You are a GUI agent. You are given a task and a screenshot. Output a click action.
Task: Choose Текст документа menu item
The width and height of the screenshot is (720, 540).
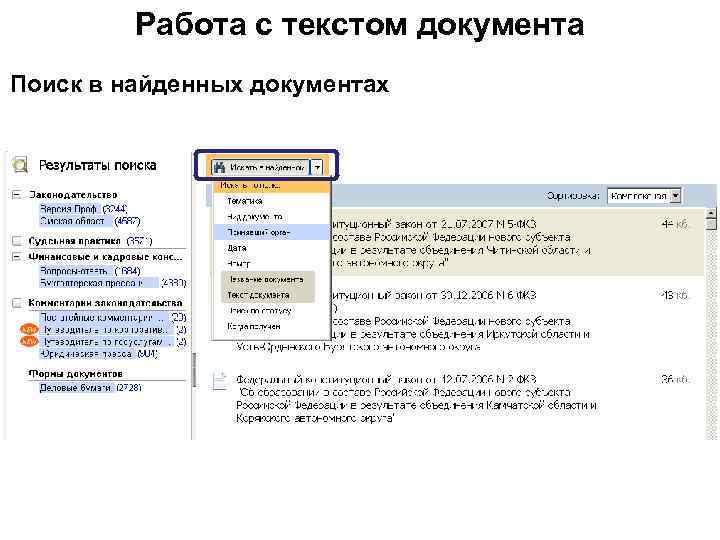pyautogui.click(x=268, y=295)
